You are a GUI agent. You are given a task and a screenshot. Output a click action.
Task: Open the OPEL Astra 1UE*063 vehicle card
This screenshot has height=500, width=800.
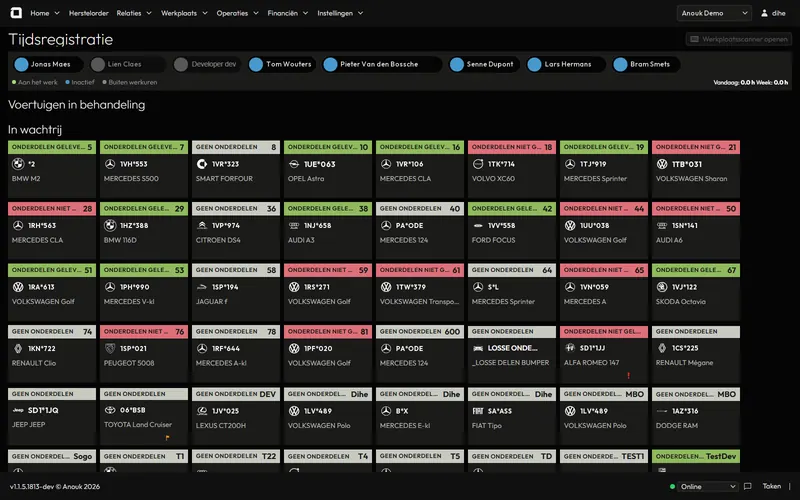click(x=328, y=169)
